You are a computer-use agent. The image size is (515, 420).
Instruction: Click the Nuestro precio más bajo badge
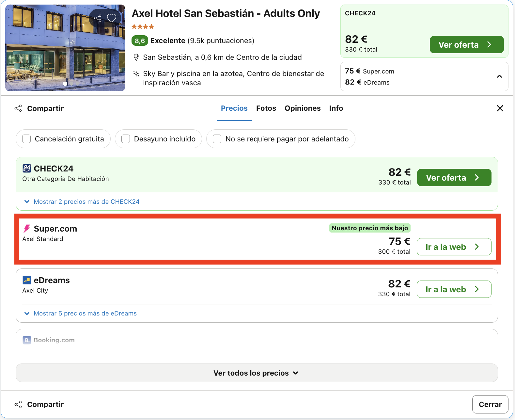pyautogui.click(x=370, y=228)
